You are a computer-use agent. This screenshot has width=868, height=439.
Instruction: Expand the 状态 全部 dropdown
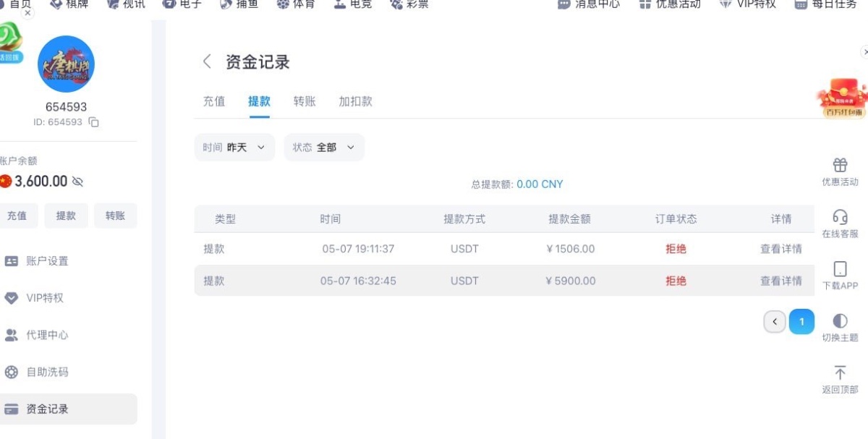click(324, 148)
